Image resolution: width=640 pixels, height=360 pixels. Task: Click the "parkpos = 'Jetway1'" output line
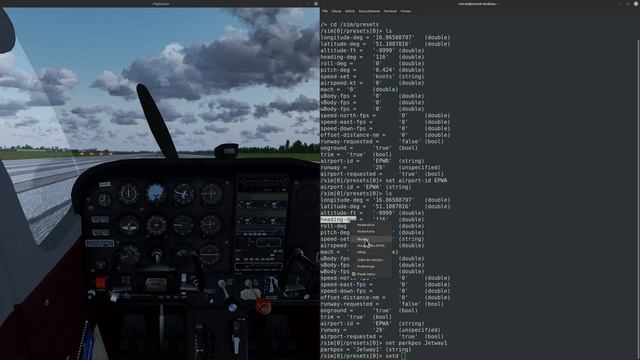click(x=366, y=350)
